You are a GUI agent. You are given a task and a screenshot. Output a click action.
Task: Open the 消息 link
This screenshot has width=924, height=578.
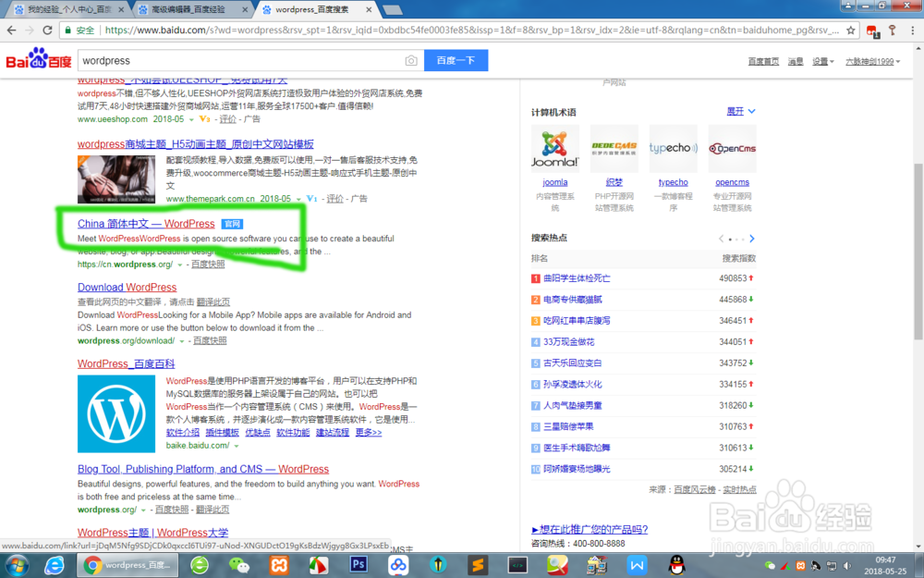point(796,61)
